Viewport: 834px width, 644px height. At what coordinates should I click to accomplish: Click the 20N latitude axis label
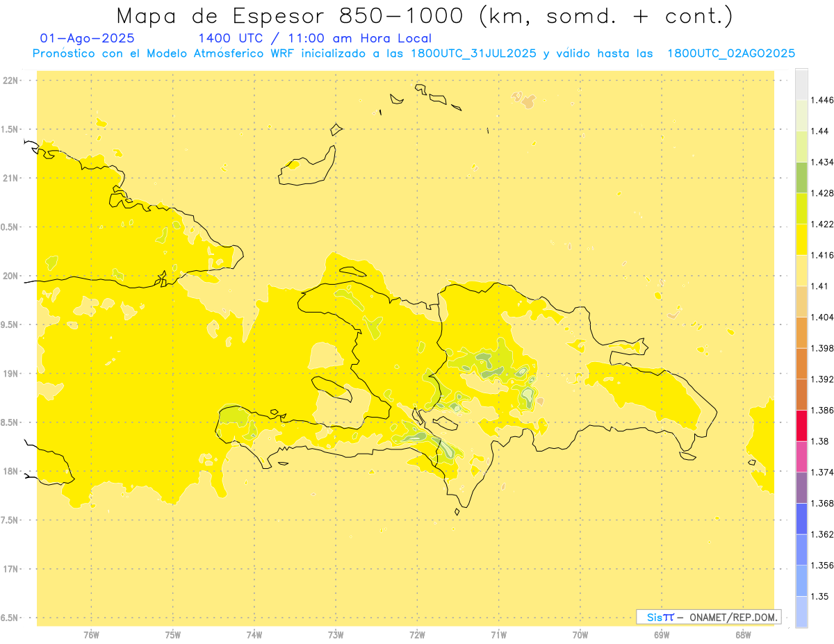click(x=10, y=276)
